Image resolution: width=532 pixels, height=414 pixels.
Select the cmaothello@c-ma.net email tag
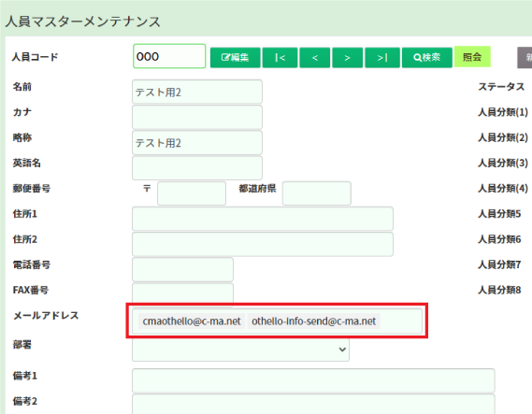pos(192,321)
